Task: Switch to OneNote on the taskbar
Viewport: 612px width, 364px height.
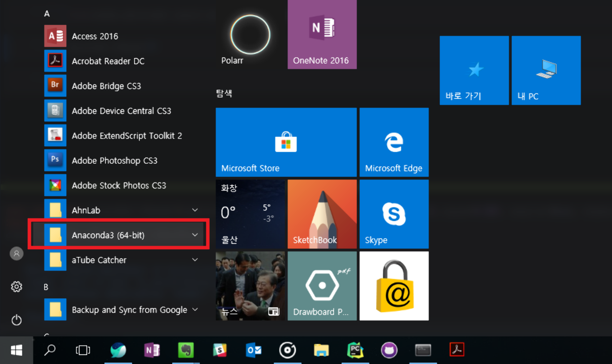Action: [x=152, y=350]
